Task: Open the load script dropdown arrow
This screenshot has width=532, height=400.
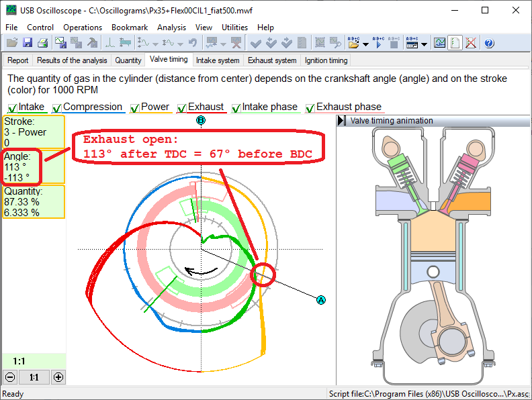Action: pyautogui.click(x=365, y=44)
